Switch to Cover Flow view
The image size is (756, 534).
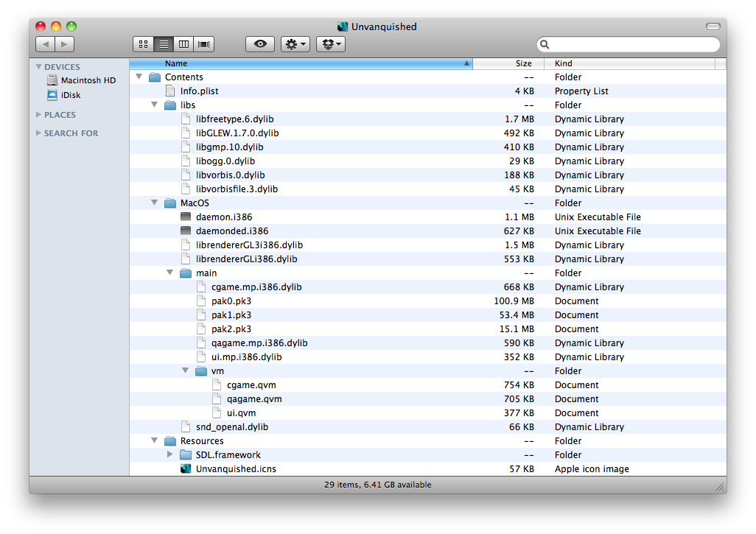(x=203, y=43)
